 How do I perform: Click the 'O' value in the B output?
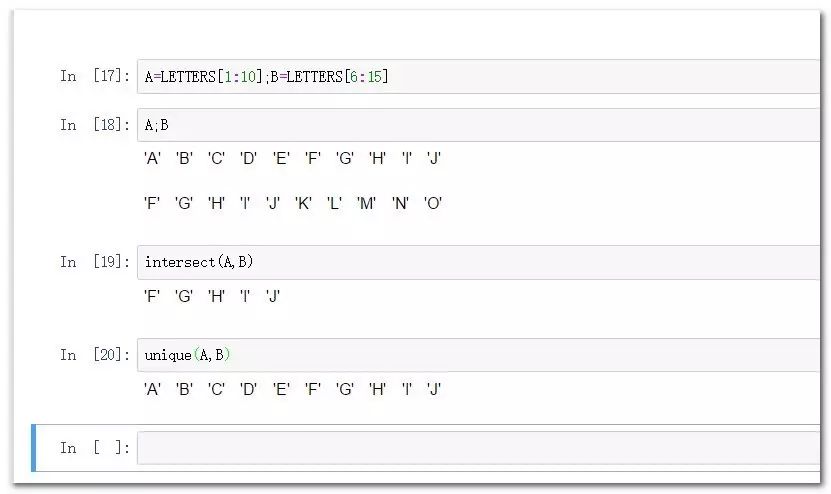coord(433,203)
